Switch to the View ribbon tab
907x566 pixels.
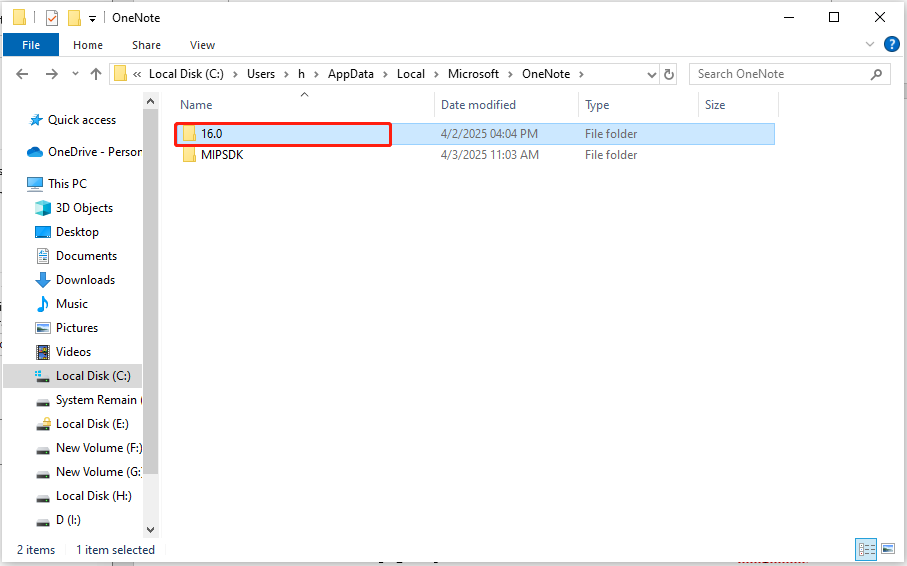click(202, 45)
